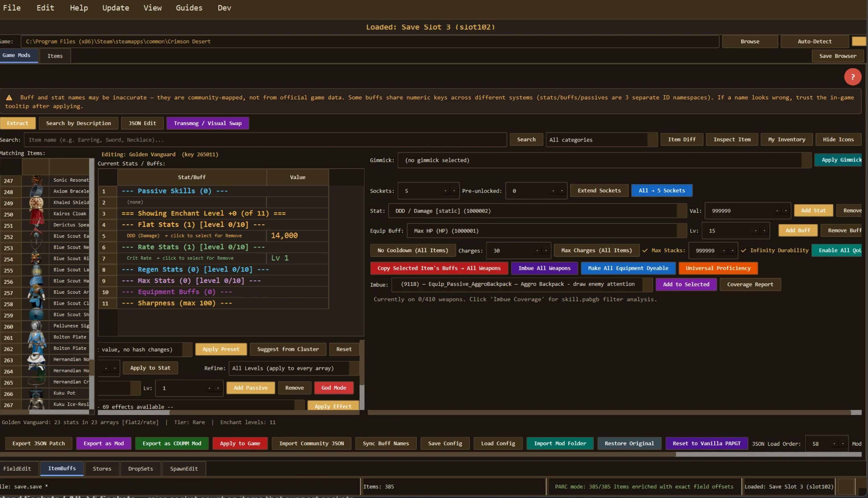Click the Kairos Cloak item icon
The image size is (868, 498).
point(36,214)
